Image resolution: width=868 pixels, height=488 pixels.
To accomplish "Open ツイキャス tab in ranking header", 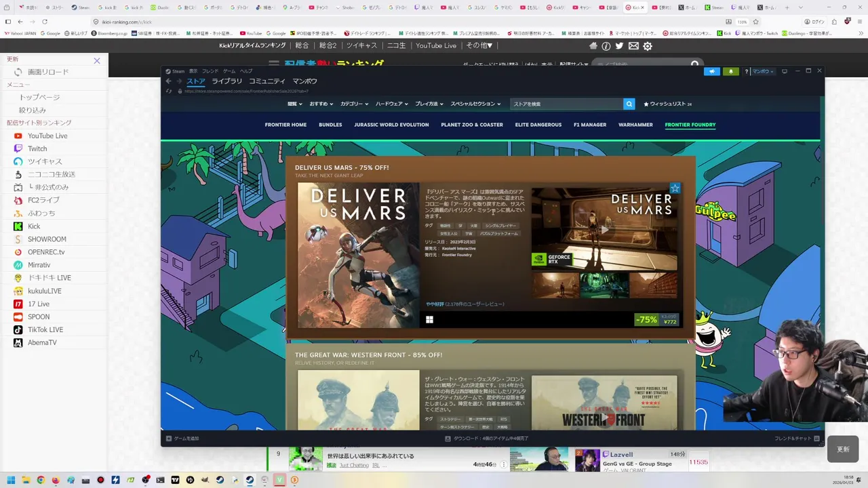I will [361, 45].
